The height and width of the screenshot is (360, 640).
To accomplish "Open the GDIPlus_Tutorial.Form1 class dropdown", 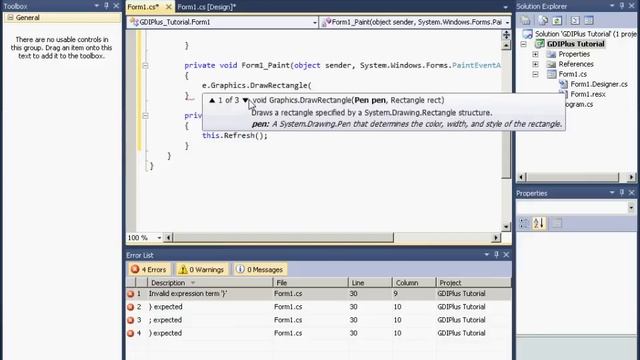I will point(315,22).
